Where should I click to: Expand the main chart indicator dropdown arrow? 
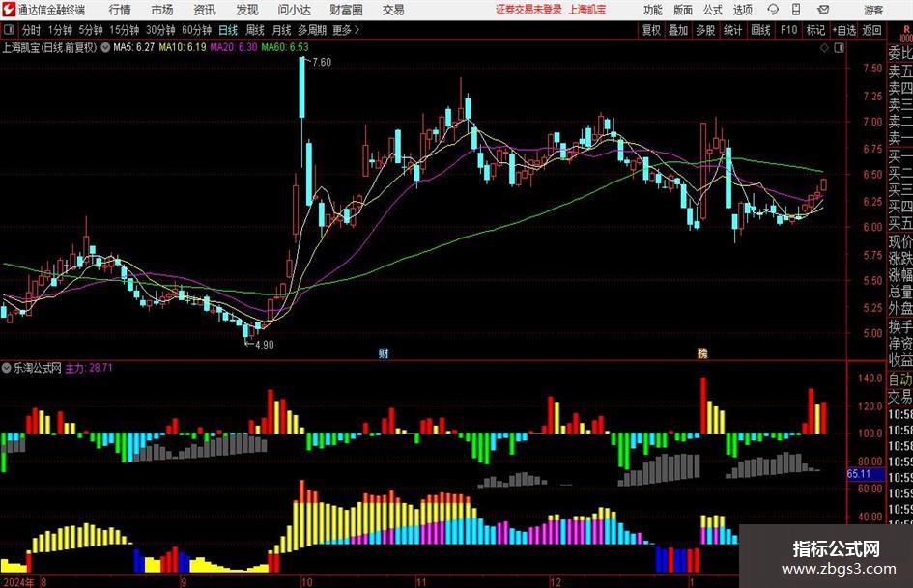coord(105,48)
